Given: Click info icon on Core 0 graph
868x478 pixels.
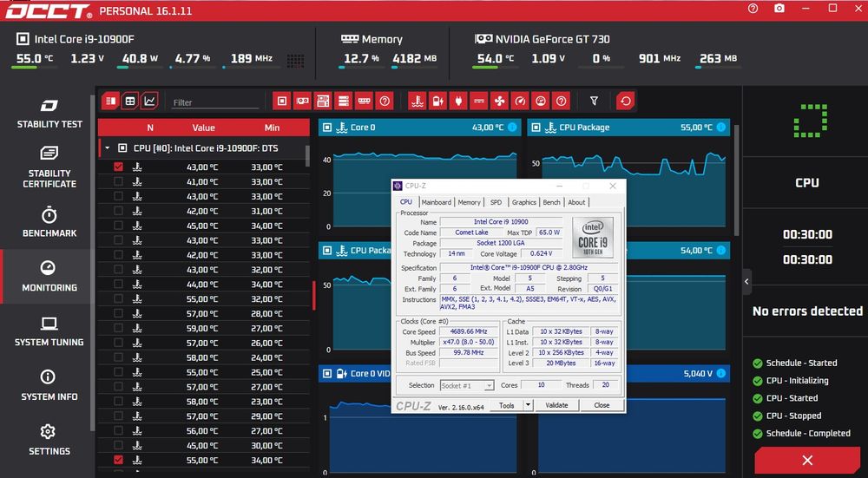Looking at the screenshot, I should [x=512, y=128].
